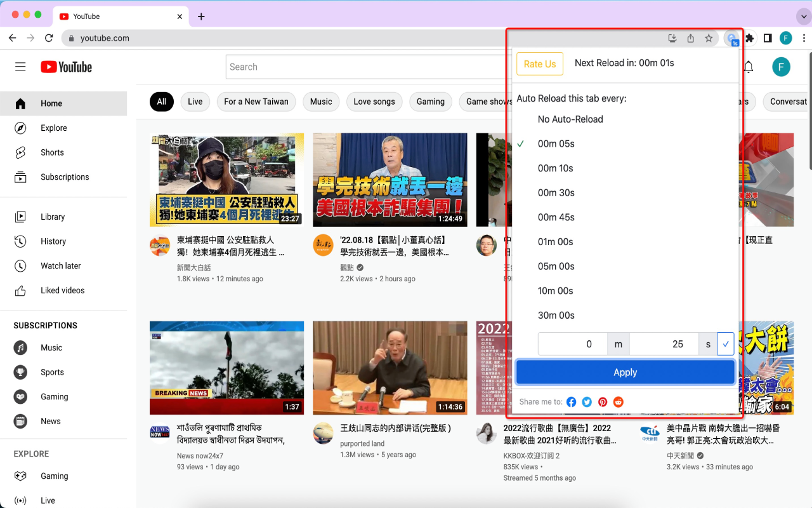The image size is (812, 508).
Task: Share the extension via Facebook icon
Action: [571, 401]
